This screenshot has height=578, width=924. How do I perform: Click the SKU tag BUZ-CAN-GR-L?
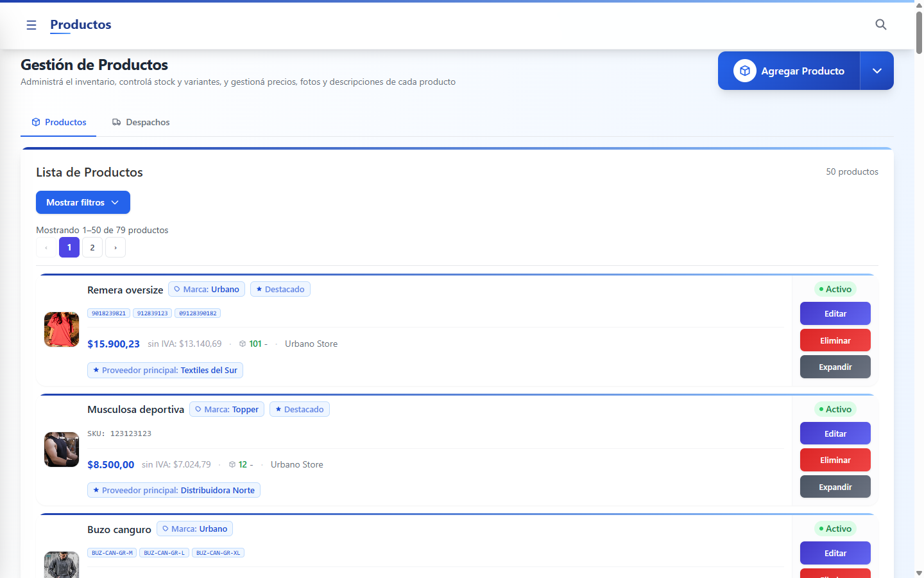[x=164, y=553]
